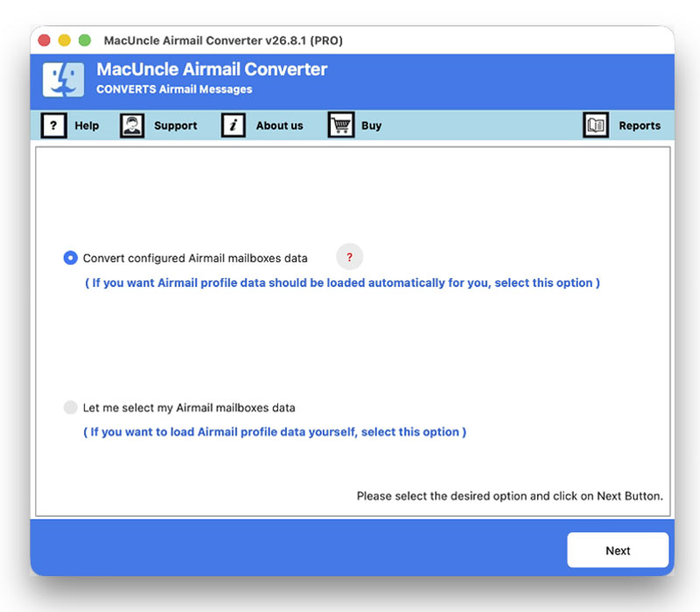Minimize the window with the yellow button
This screenshot has height=612, width=700.
[64, 40]
